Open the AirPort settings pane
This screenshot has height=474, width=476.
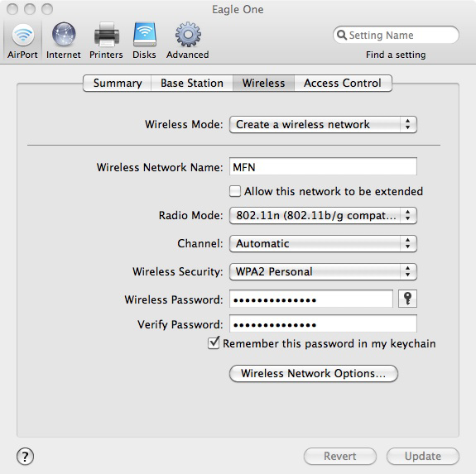22,41
